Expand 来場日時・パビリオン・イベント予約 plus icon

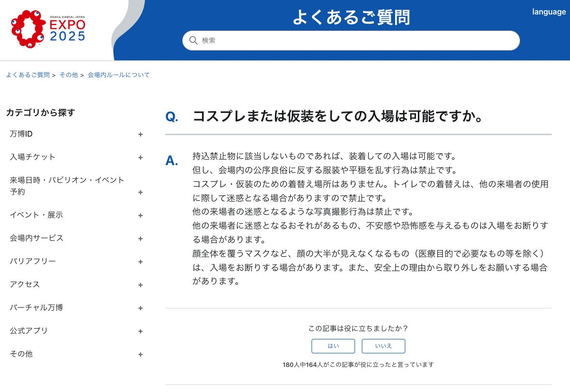[141, 192]
